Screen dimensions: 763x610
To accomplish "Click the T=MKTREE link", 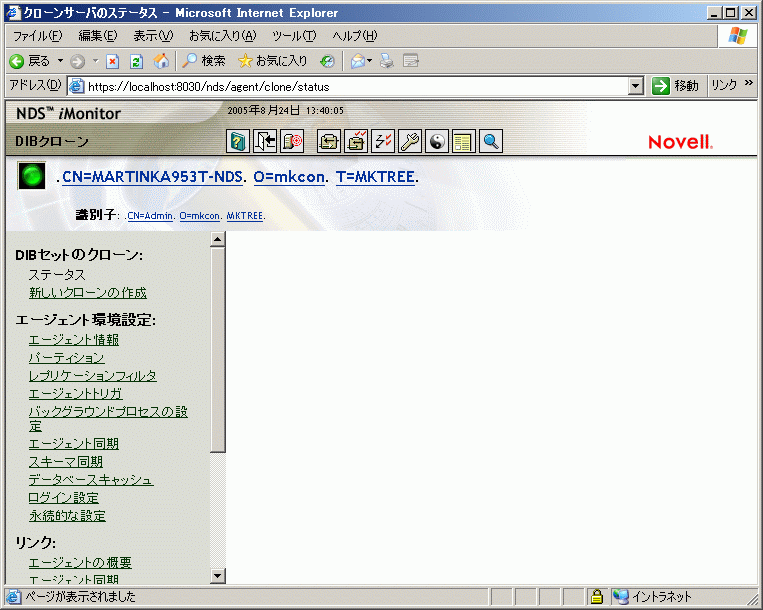I will pyautogui.click(x=375, y=177).
